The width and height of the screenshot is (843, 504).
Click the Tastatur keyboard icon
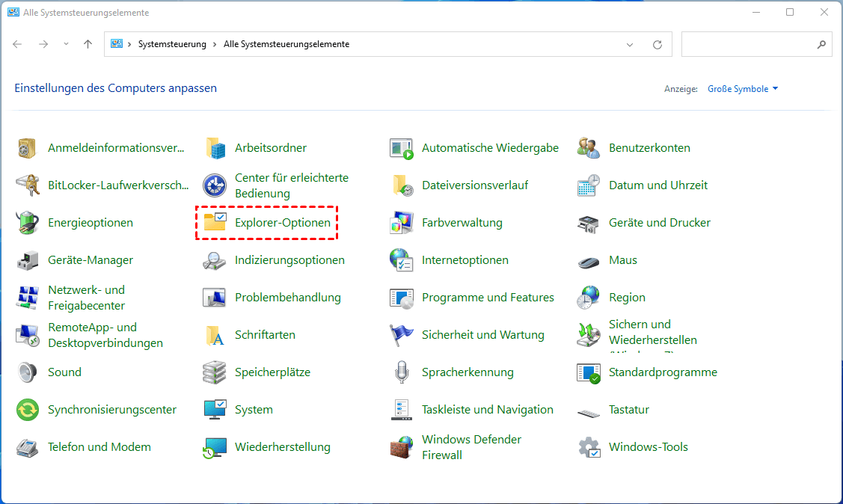pyautogui.click(x=589, y=414)
